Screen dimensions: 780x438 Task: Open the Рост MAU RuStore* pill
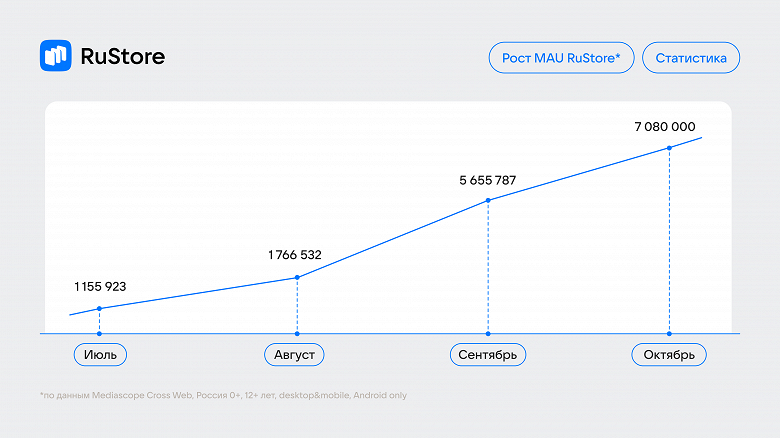click(560, 57)
